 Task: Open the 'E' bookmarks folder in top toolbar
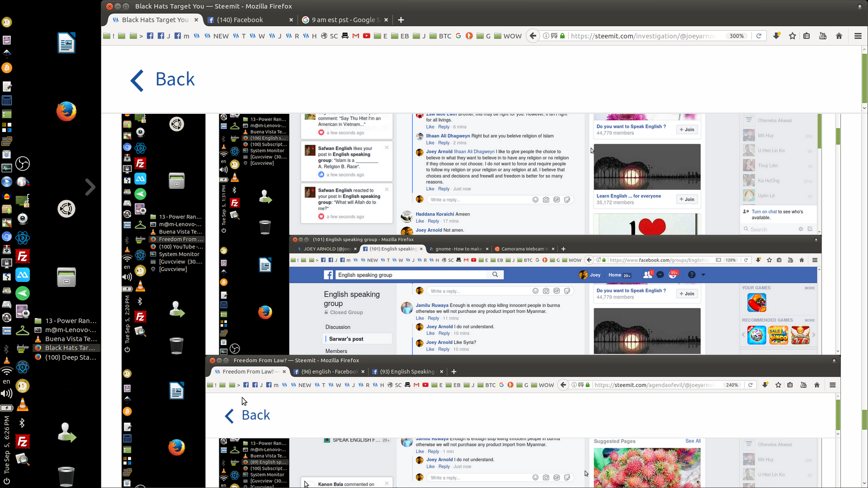pyautogui.click(x=381, y=36)
